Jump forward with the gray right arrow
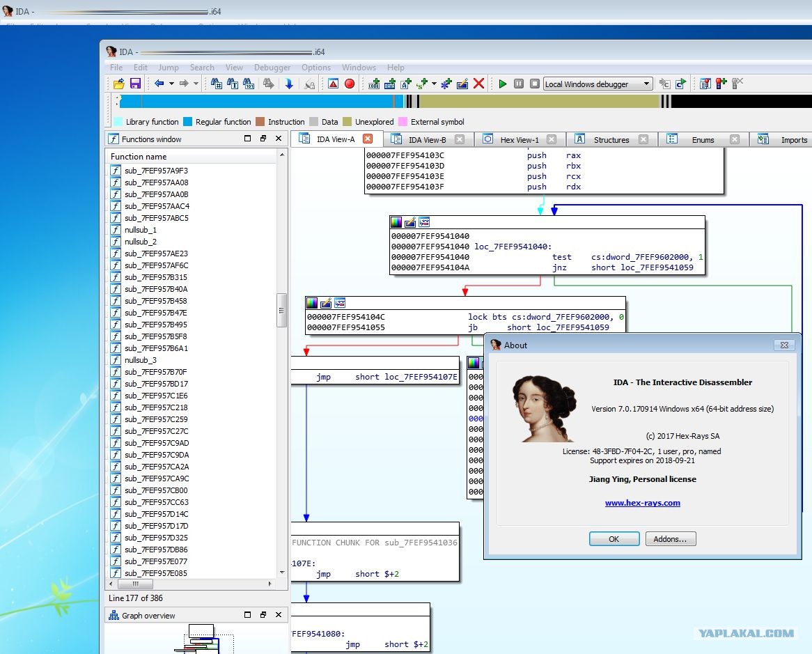 (184, 84)
